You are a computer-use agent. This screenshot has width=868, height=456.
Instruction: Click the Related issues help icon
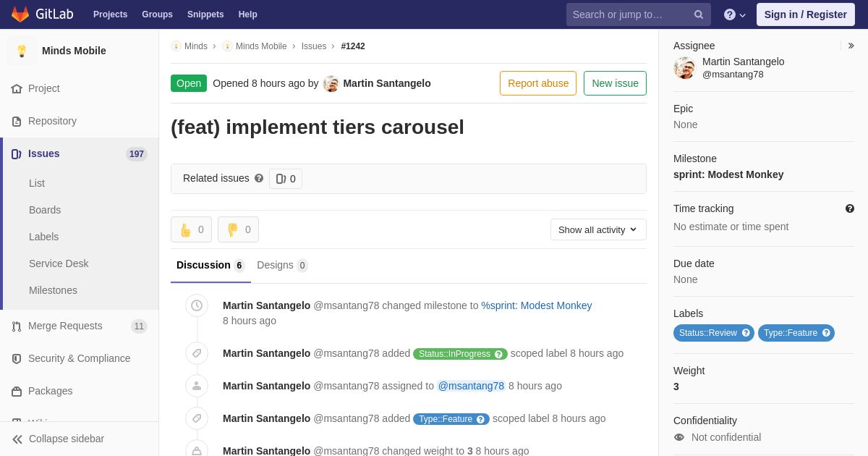click(259, 178)
